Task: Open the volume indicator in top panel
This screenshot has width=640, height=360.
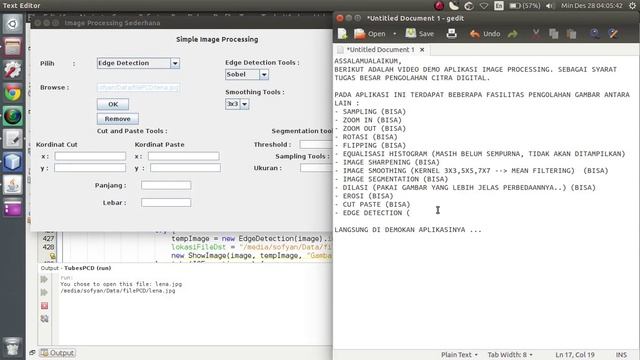Action: [x=550, y=6]
